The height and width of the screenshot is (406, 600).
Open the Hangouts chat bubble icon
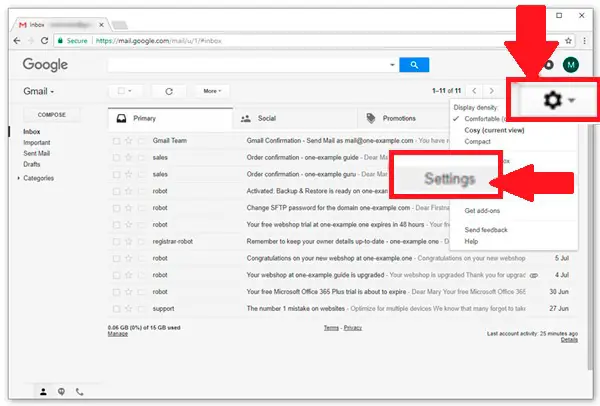coord(61,391)
